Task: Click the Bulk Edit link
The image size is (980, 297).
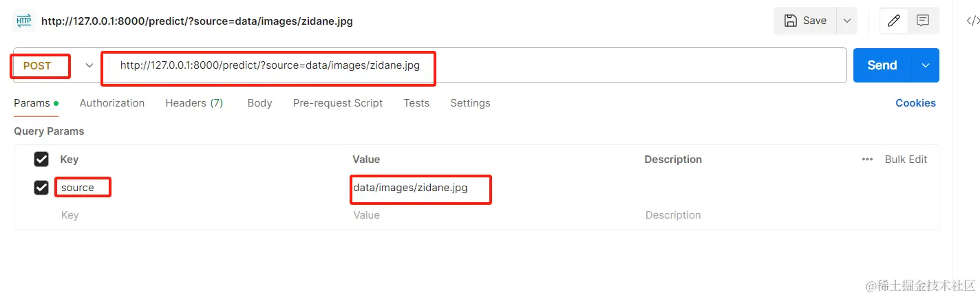Action: click(906, 159)
